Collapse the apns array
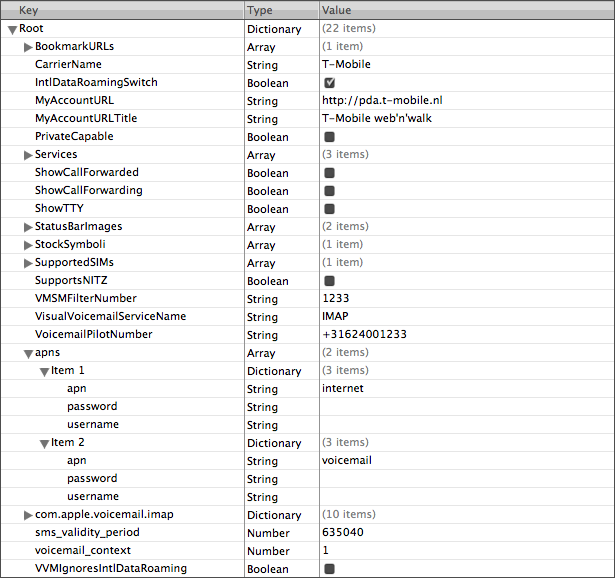This screenshot has height=578, width=615. click(x=28, y=354)
